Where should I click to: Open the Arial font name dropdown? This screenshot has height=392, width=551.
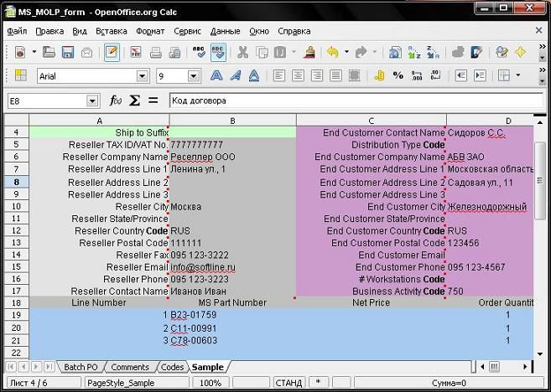(x=144, y=76)
